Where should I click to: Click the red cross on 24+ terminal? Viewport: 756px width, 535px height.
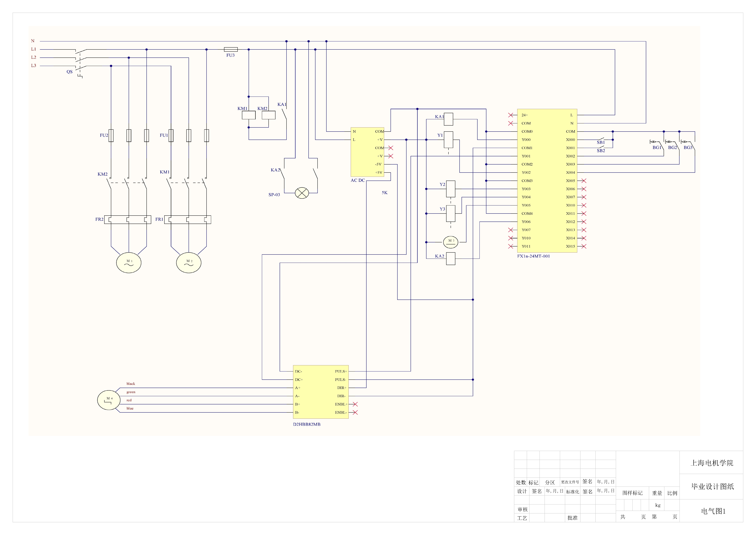click(511, 115)
